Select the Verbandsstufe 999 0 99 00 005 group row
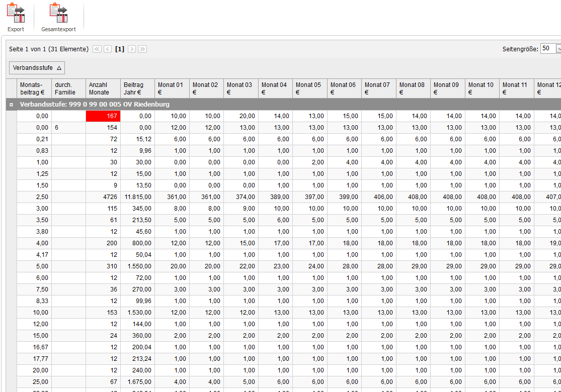The image size is (561, 392). (284, 105)
